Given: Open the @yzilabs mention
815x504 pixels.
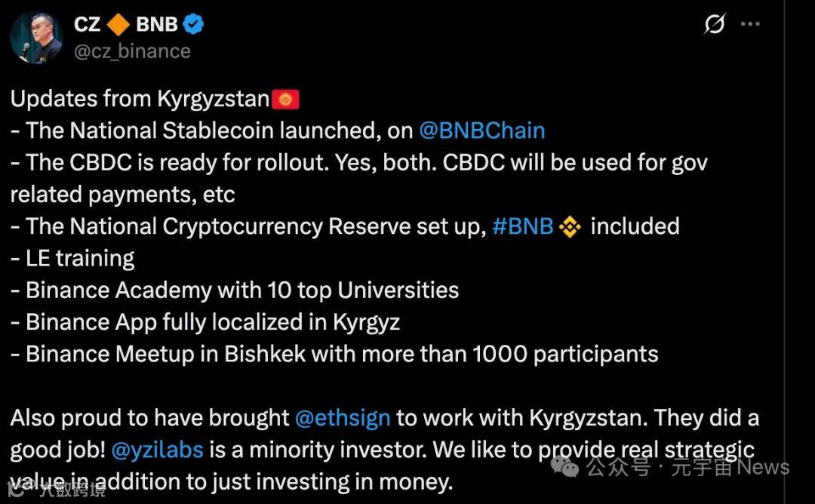Looking at the screenshot, I should coord(157,450).
